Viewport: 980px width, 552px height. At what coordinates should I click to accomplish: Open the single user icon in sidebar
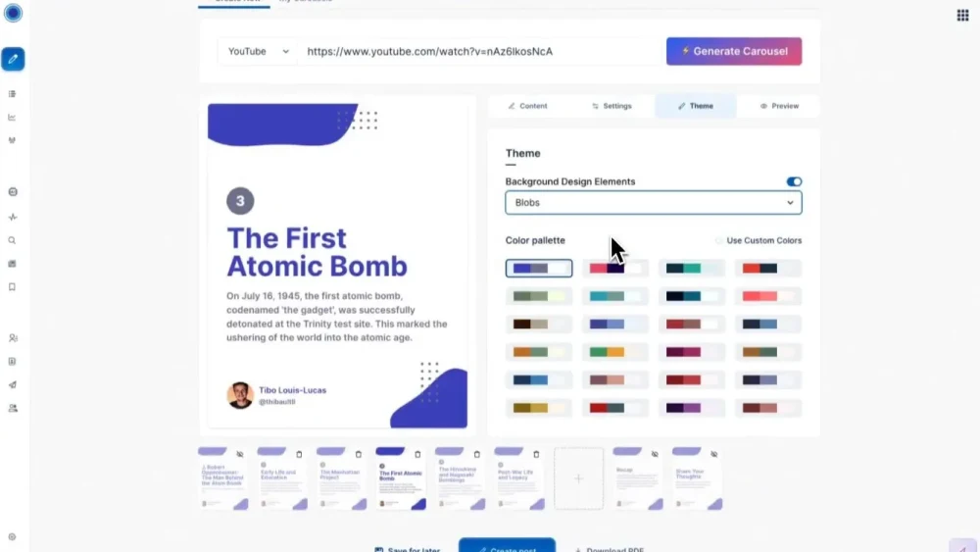(x=13, y=337)
